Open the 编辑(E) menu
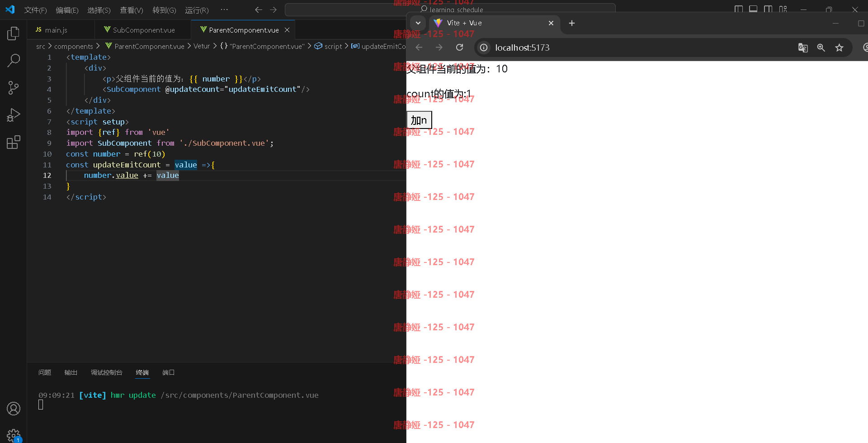 (x=67, y=10)
